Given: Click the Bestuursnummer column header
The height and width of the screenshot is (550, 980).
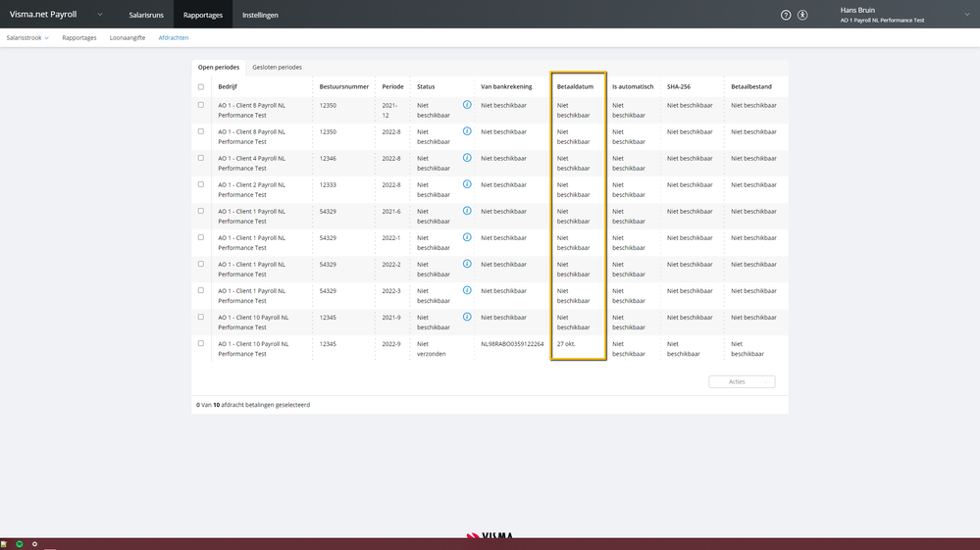Looking at the screenshot, I should coord(343,87).
